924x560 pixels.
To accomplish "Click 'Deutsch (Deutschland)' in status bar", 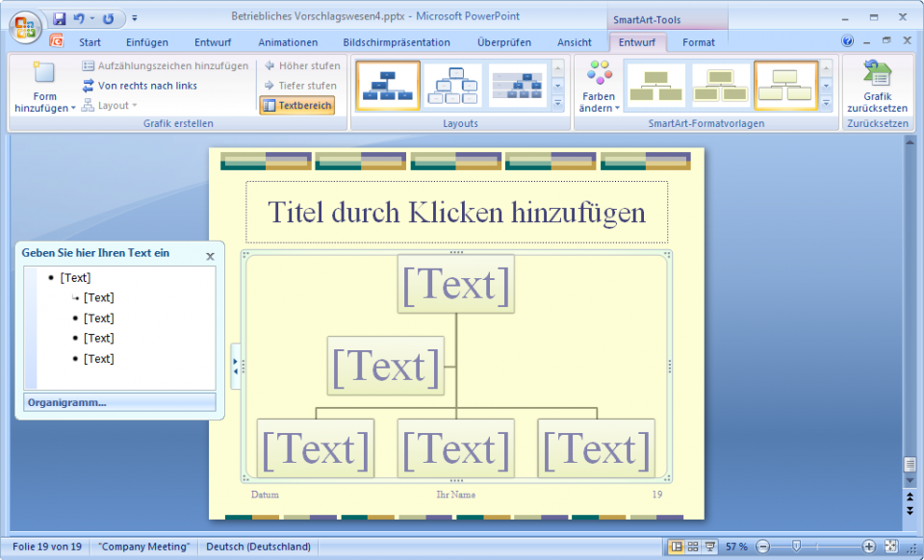I will (x=257, y=546).
